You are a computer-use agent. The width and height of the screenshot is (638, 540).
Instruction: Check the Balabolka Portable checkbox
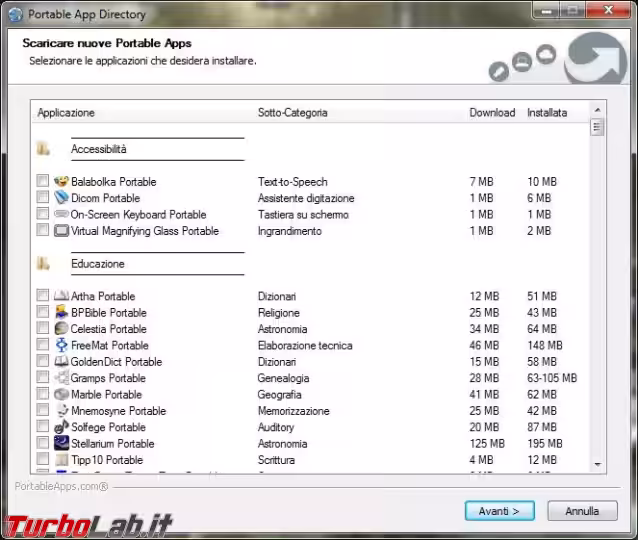42,182
